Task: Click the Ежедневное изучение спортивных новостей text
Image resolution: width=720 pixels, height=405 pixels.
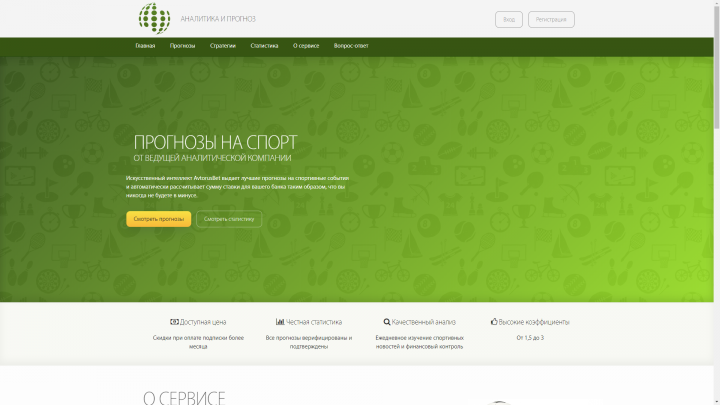Action: (x=419, y=342)
